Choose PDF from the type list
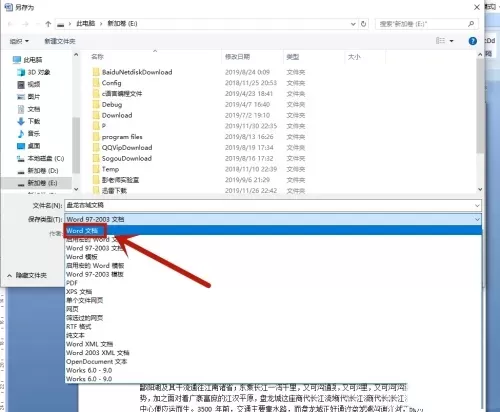 [72, 283]
